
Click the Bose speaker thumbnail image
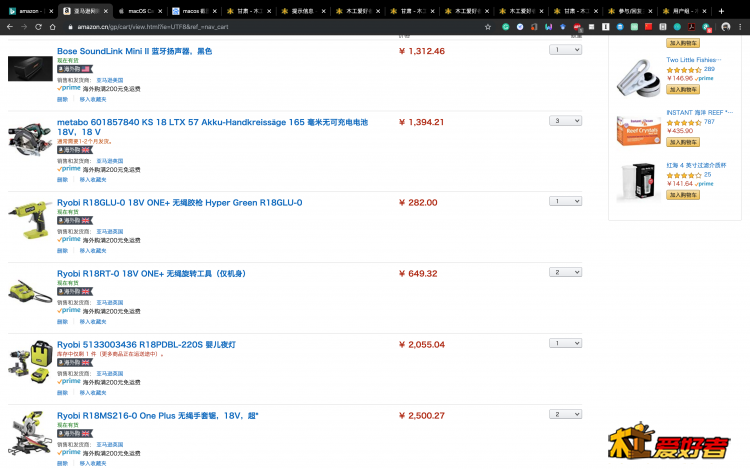point(30,68)
